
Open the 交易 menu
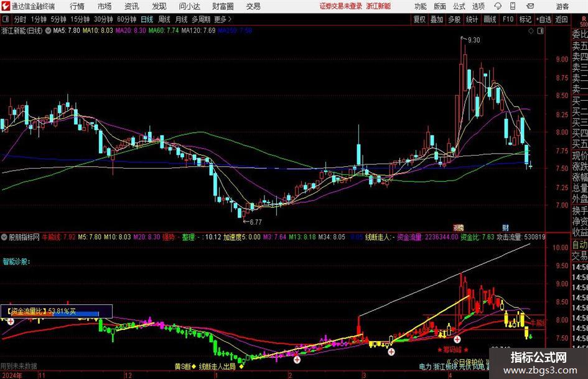tap(253, 6)
